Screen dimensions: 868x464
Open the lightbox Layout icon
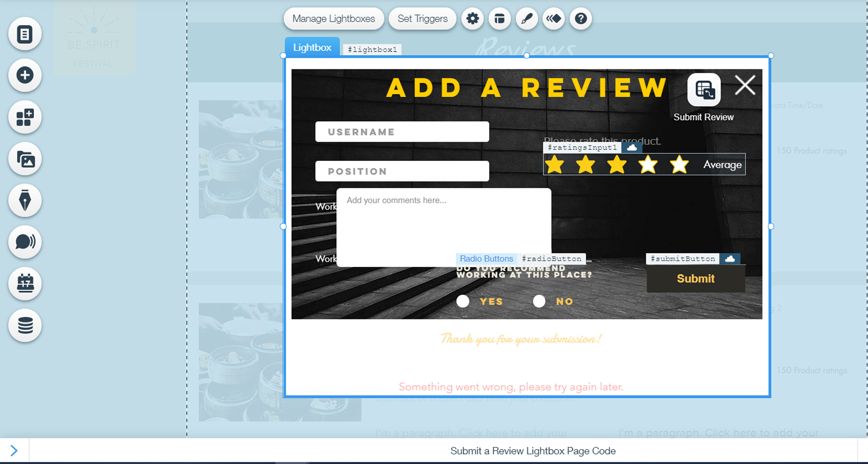[499, 18]
